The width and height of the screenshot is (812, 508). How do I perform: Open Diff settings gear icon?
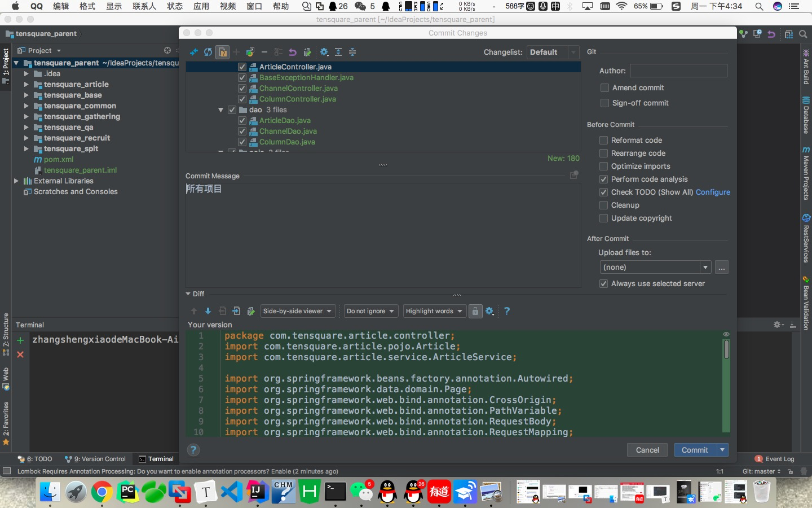[x=489, y=311]
